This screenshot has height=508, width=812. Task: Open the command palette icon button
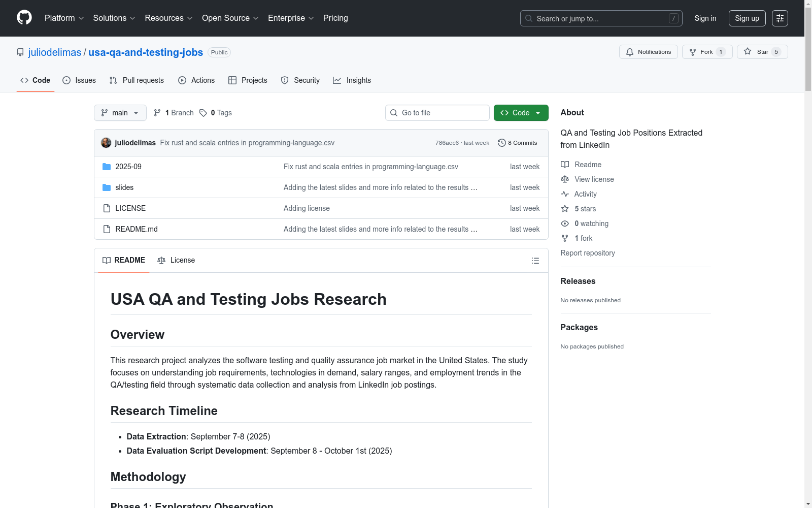tap(780, 18)
